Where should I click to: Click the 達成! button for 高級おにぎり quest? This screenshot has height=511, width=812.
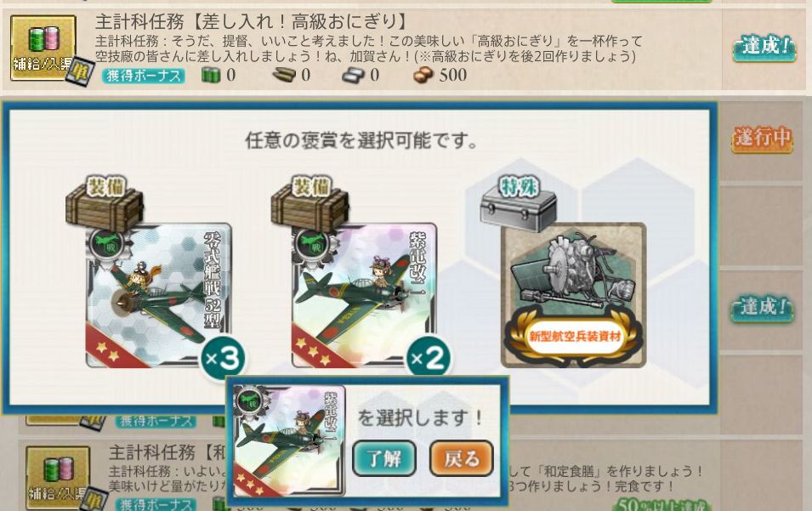tap(764, 47)
